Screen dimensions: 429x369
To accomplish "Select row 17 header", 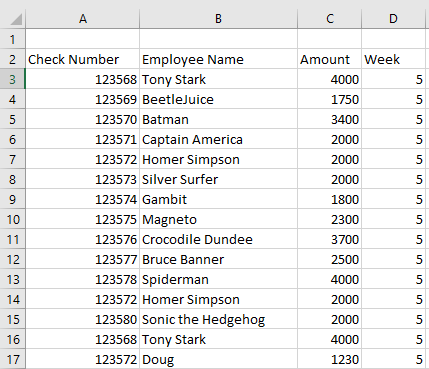I will click(13, 359).
